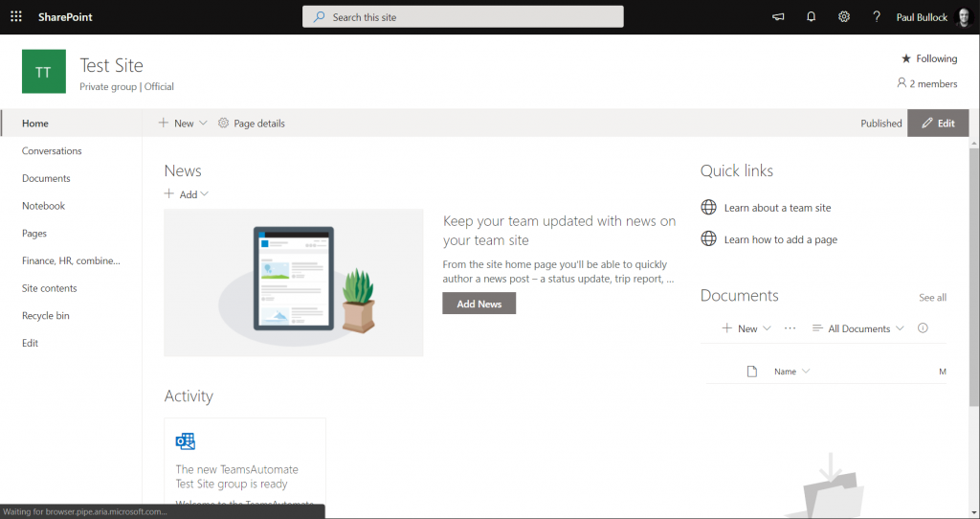Click the green TT site logo
The image size is (980, 519).
pyautogui.click(x=44, y=71)
